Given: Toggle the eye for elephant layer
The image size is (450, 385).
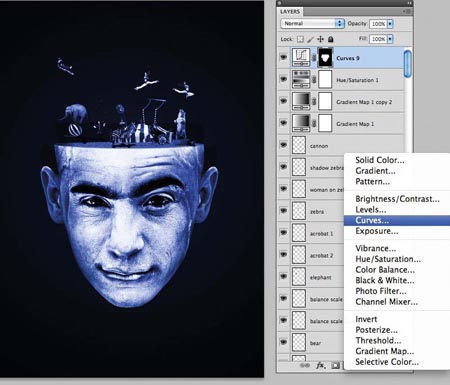Looking at the screenshot, I should point(283,276).
